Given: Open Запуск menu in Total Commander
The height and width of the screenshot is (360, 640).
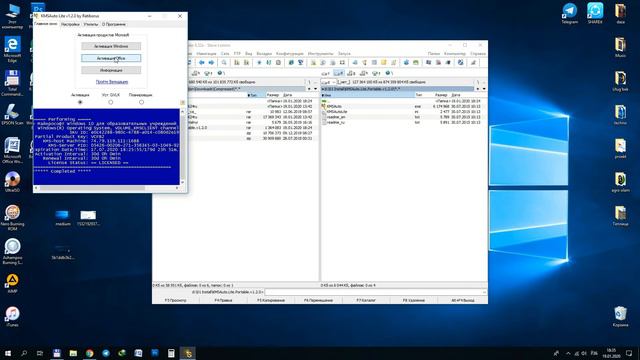Looking at the screenshot, I should pyautogui.click(x=344, y=53).
